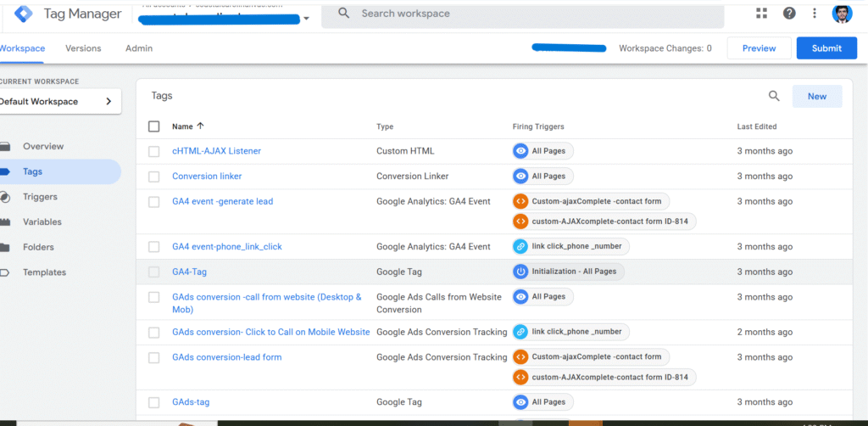Screen dimensions: 868x426
Task: Toggle the select-all tags checkbox
Action: [x=154, y=126]
